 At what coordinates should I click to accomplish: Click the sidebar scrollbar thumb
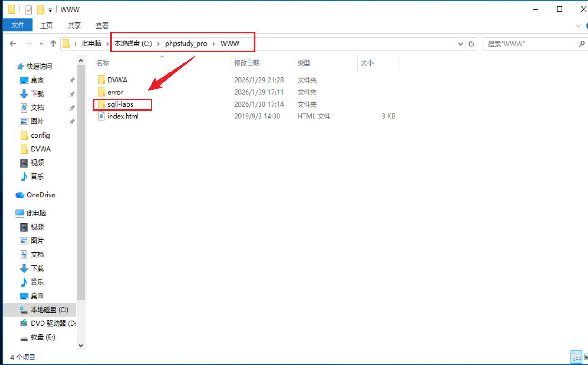tap(81, 183)
